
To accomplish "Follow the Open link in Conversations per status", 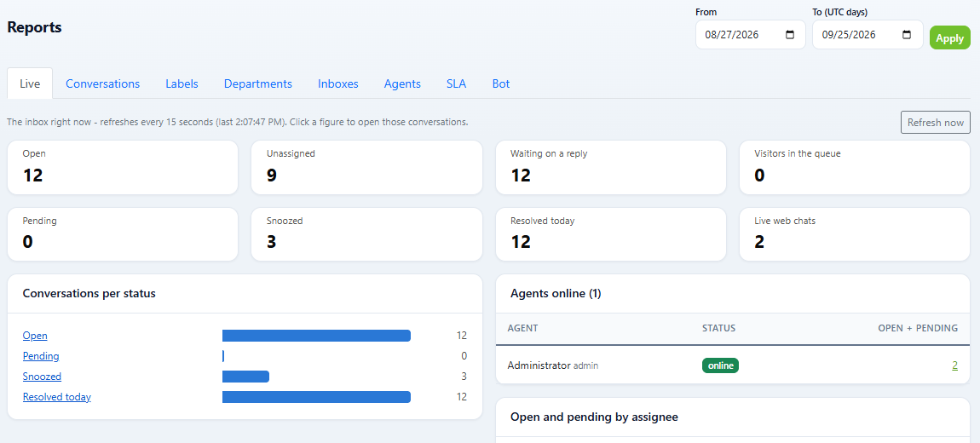I will (x=35, y=336).
